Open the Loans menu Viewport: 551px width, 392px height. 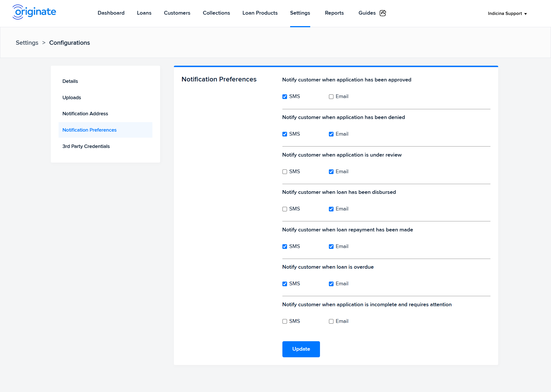[x=144, y=13]
